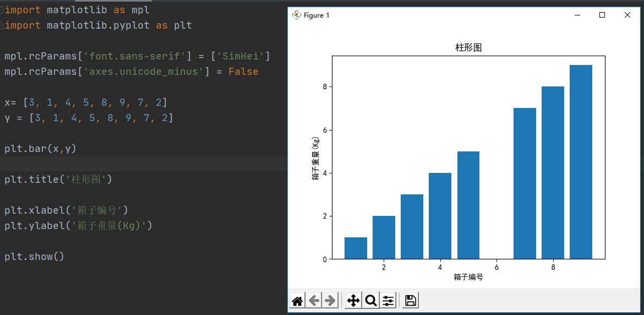Click the chart title 柱形图
Screen dimensions: 644x315
(x=468, y=48)
